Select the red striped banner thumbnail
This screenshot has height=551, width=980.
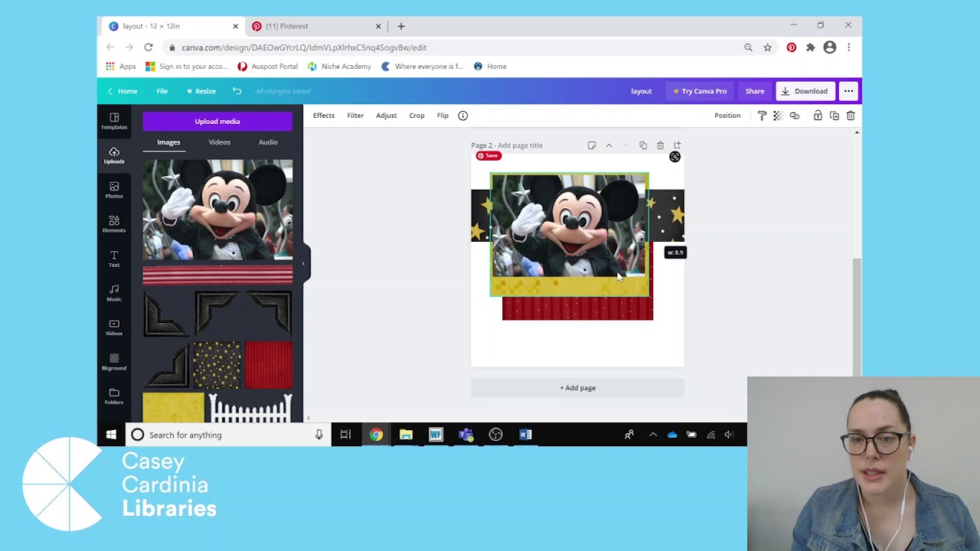click(x=217, y=275)
